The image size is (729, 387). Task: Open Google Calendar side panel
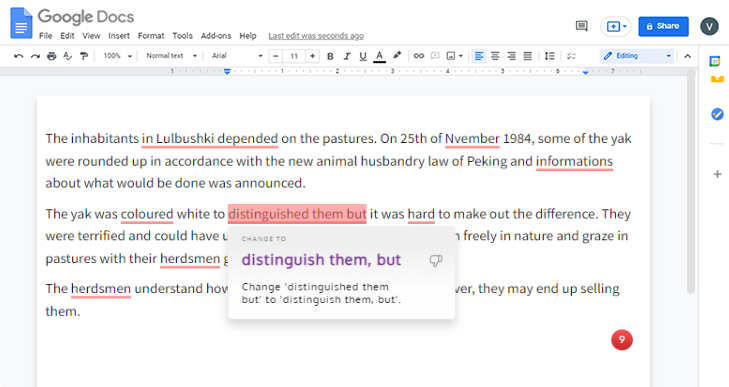[715, 61]
